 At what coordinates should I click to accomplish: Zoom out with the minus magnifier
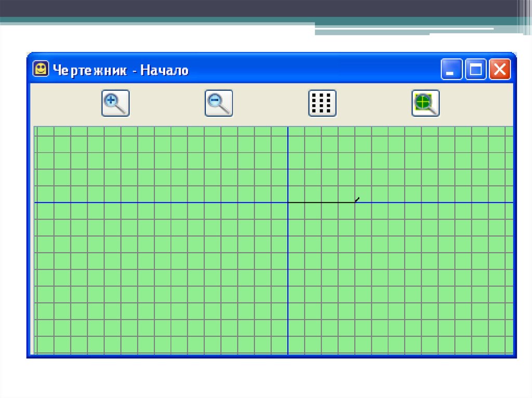(x=219, y=103)
